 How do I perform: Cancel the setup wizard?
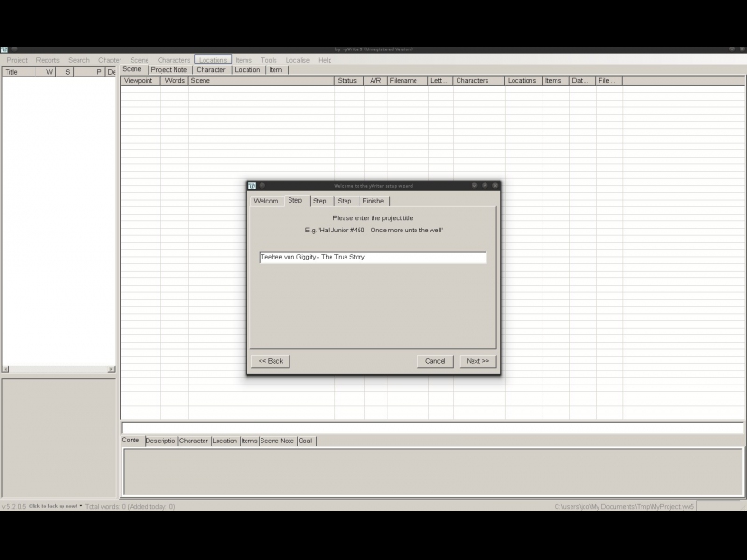point(435,361)
